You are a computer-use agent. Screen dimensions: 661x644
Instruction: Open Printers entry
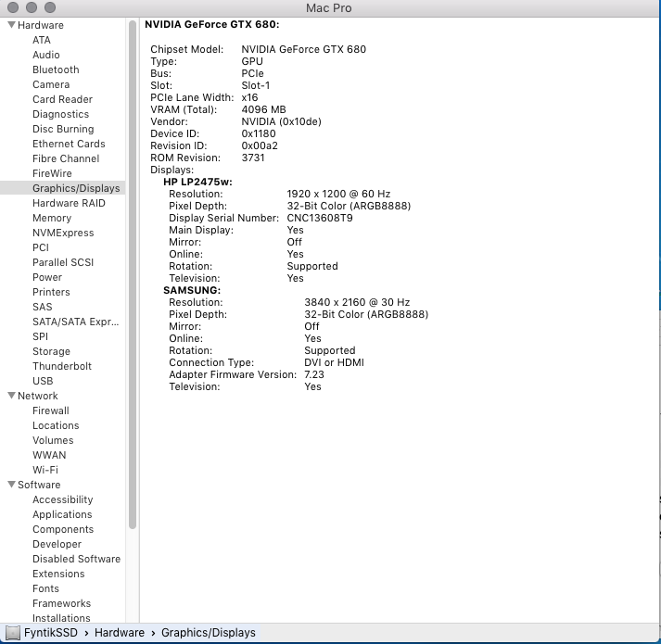pos(51,292)
